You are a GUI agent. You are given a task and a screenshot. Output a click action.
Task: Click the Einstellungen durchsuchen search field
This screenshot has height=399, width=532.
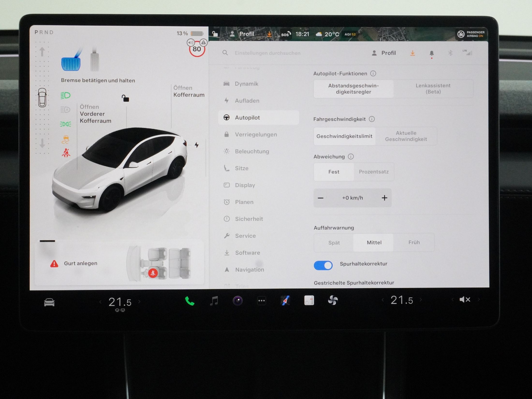[268, 53]
